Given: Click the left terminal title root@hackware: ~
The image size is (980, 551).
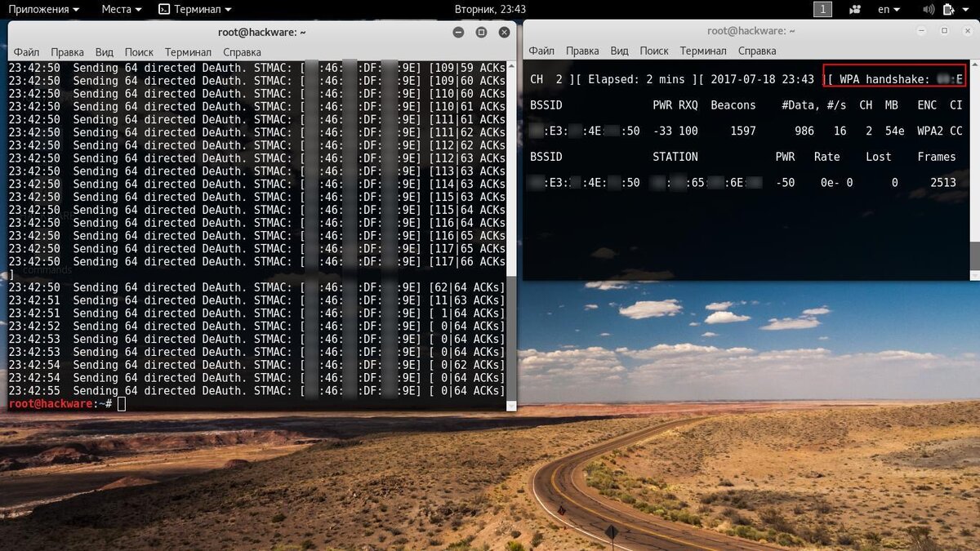Looking at the screenshot, I should point(262,32).
